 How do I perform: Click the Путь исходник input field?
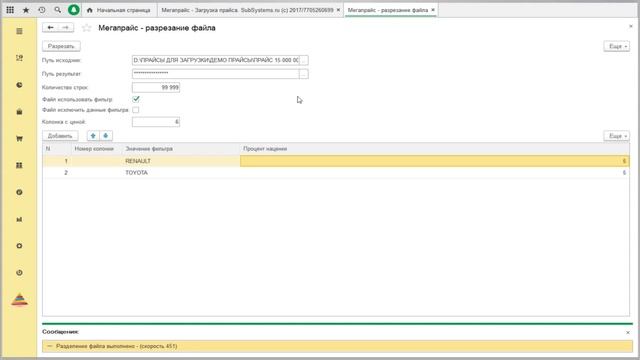tap(216, 60)
